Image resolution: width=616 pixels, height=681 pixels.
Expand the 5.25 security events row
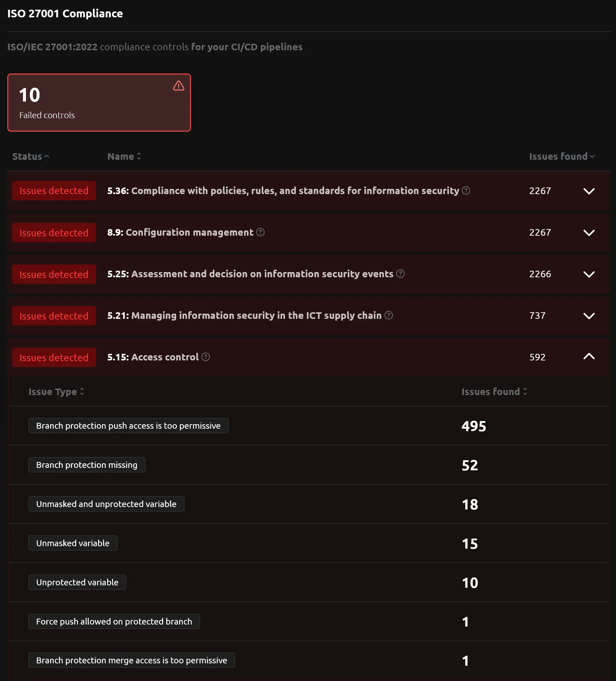pyautogui.click(x=588, y=274)
